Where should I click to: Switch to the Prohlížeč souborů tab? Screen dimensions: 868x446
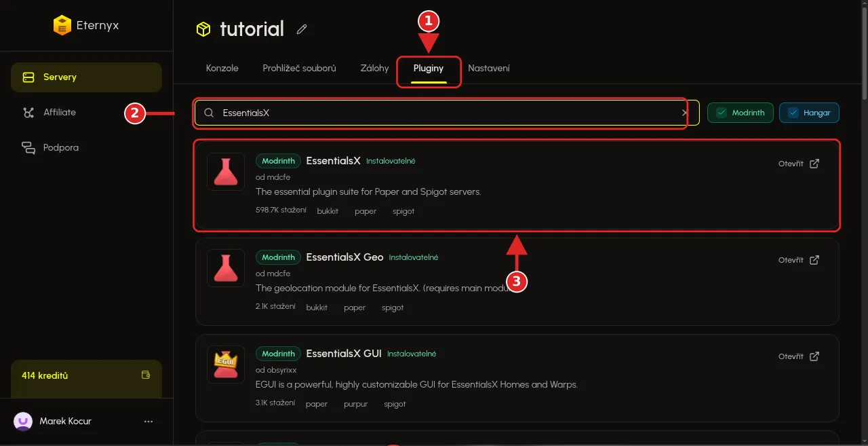click(x=299, y=69)
